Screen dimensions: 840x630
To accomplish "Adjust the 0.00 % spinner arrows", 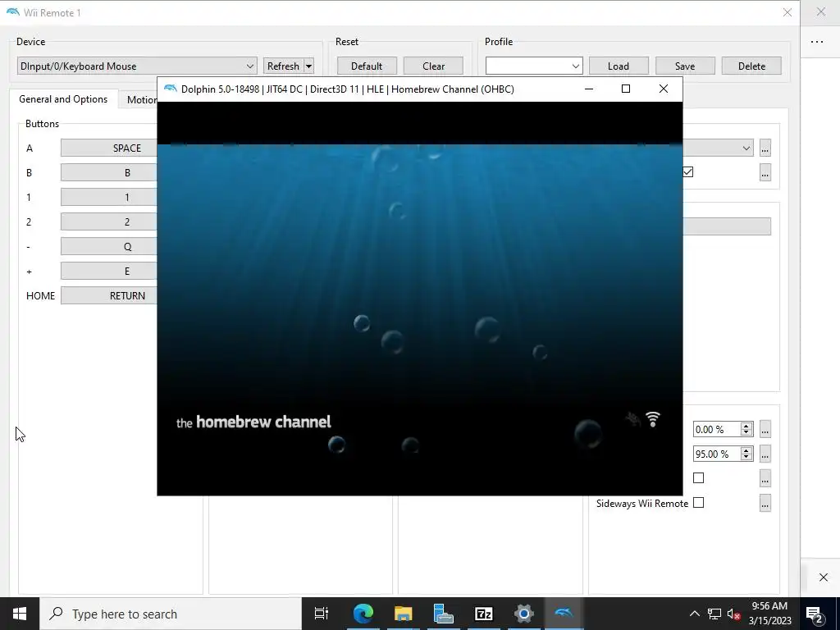I will (x=746, y=429).
